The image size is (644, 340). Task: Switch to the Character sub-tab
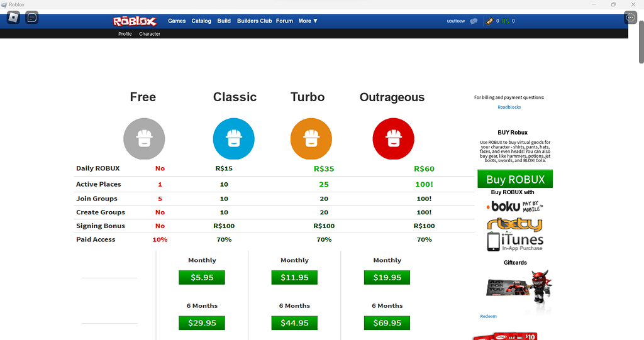(150, 34)
